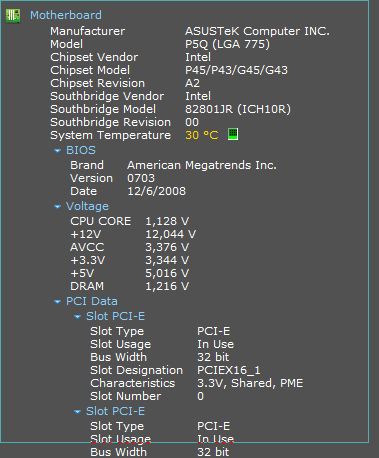Collapse the second Slot PCI-E arrow
This screenshot has height=458, width=379.
click(77, 412)
